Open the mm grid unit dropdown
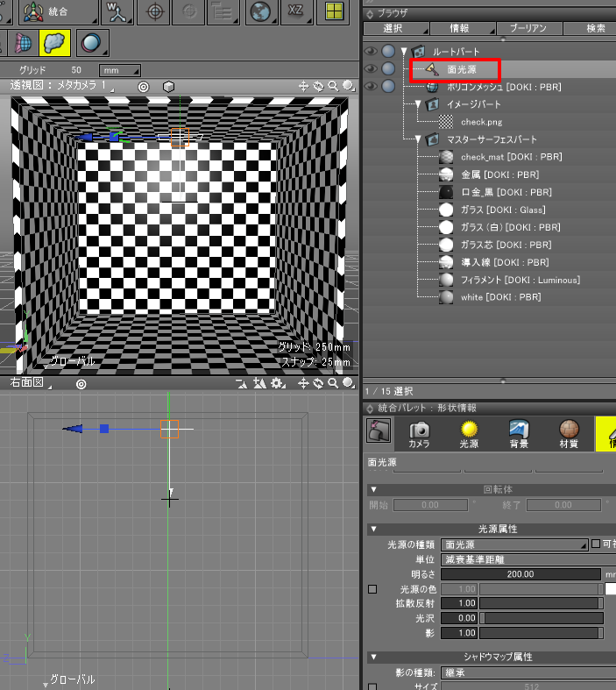This screenshot has height=690, width=616. (x=122, y=70)
